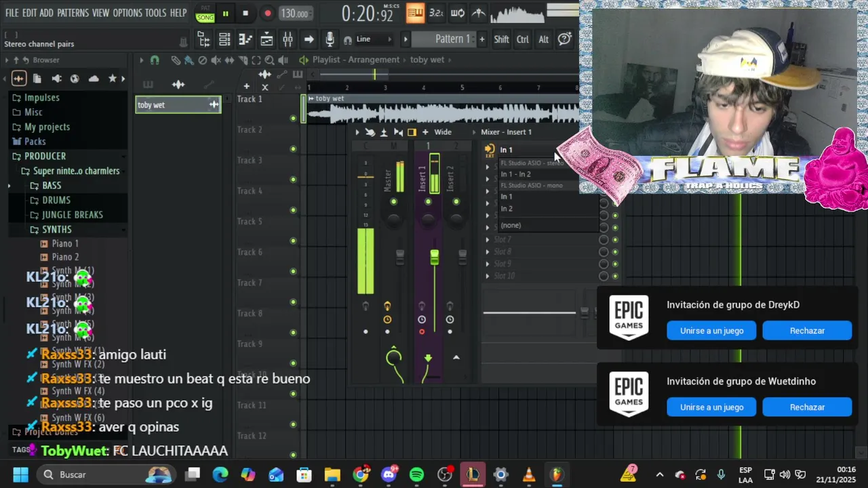Expand mixer Slot 8 arrow
This screenshot has width=868, height=488.
pos(487,251)
